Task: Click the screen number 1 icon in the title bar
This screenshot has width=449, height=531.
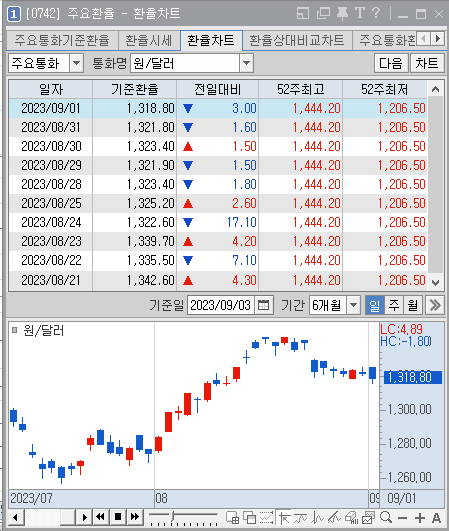Action: point(14,14)
